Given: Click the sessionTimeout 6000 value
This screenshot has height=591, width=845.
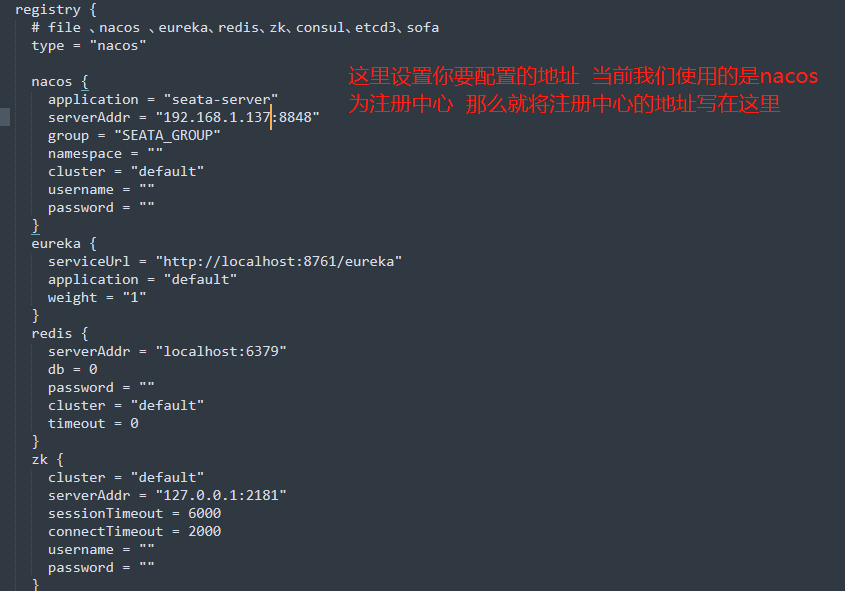Looking at the screenshot, I should [204, 513].
